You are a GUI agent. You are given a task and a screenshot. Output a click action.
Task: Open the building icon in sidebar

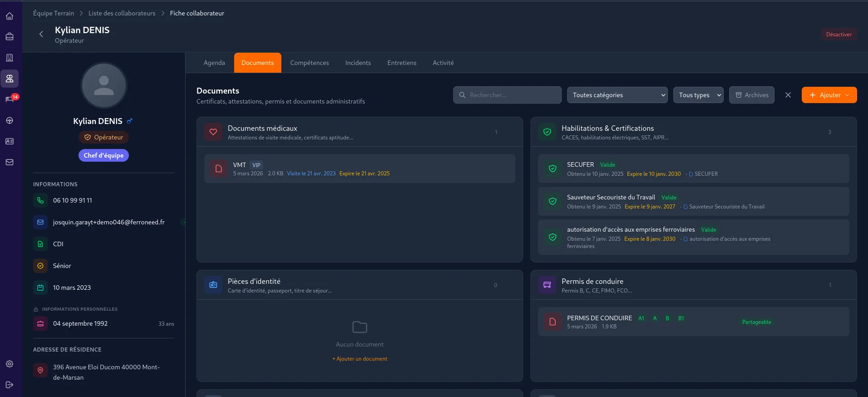[x=10, y=58]
